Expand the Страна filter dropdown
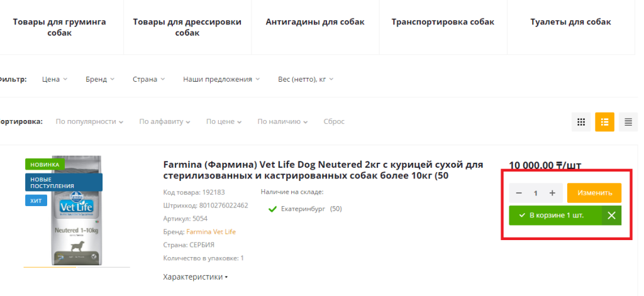644x296 pixels. click(148, 79)
